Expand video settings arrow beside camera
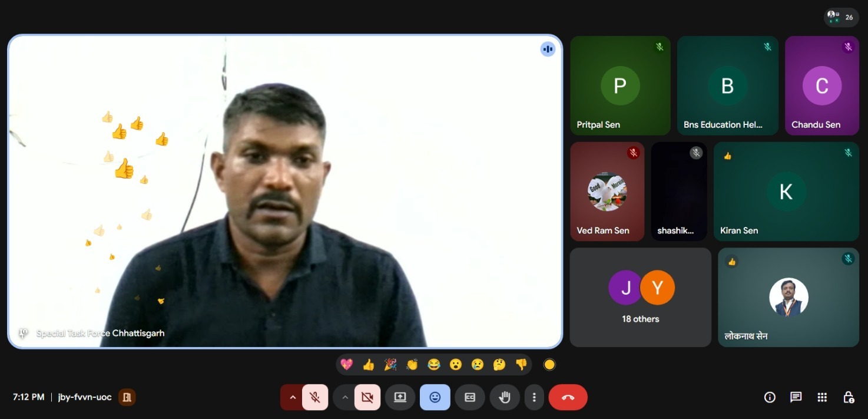The width and height of the screenshot is (868, 419). tap(345, 397)
